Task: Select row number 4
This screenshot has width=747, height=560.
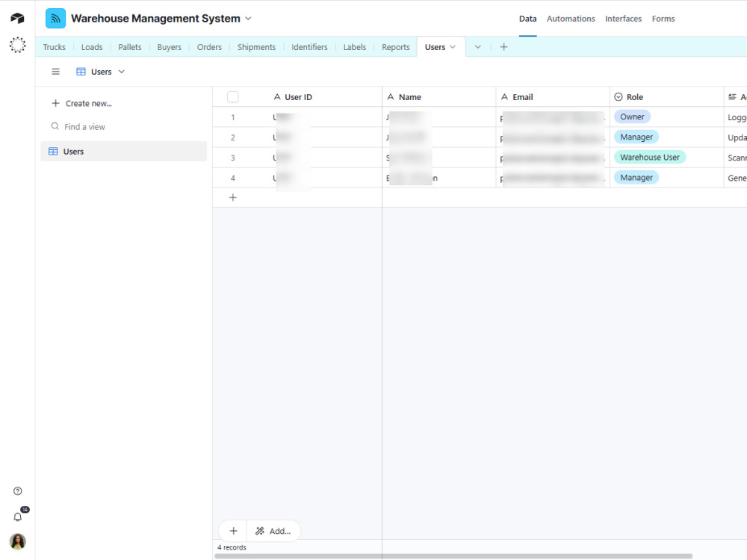Action: (x=233, y=178)
